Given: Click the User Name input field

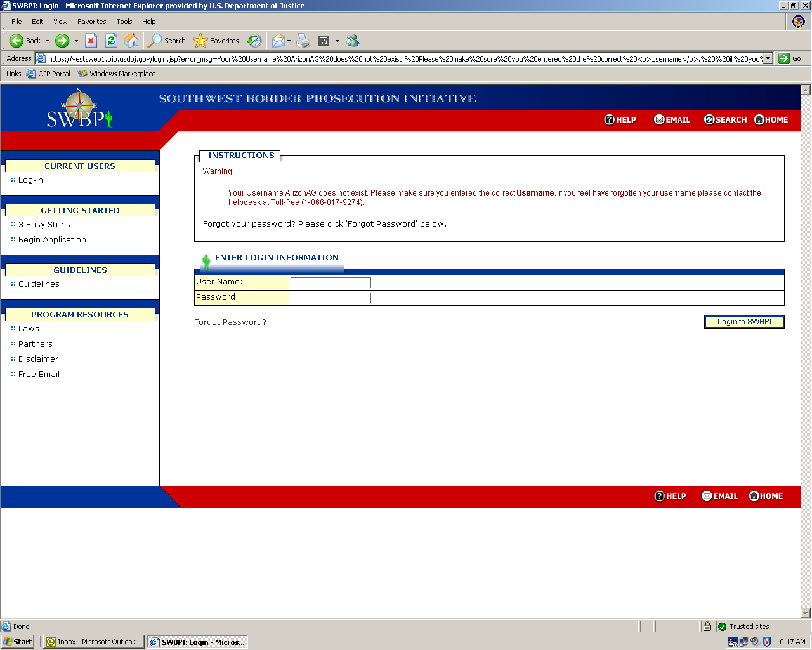Looking at the screenshot, I should [331, 282].
